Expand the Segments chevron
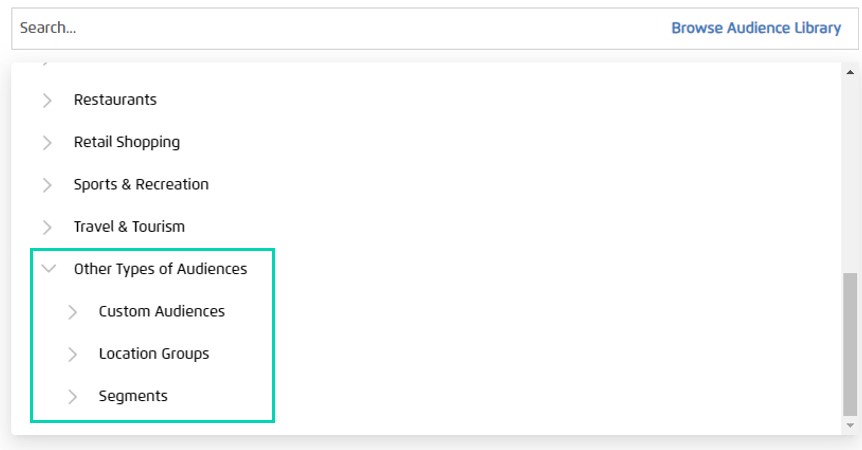The image size is (862, 450). point(72,396)
